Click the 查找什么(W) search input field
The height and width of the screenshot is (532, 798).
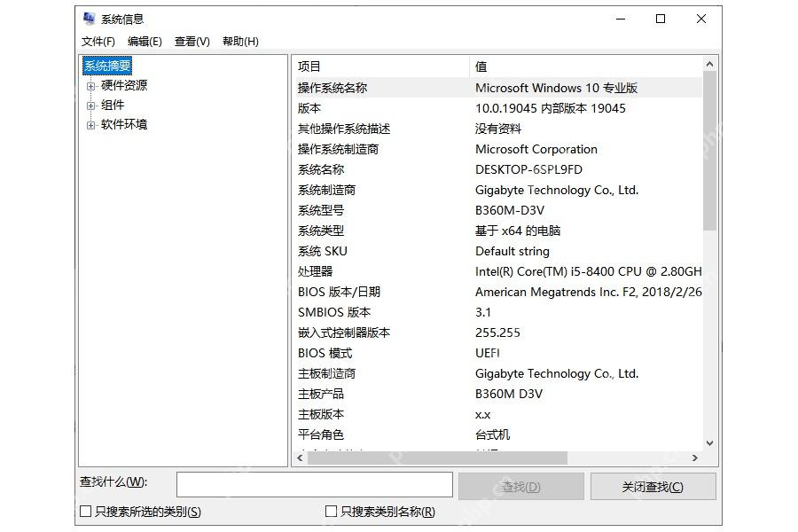[x=315, y=485]
